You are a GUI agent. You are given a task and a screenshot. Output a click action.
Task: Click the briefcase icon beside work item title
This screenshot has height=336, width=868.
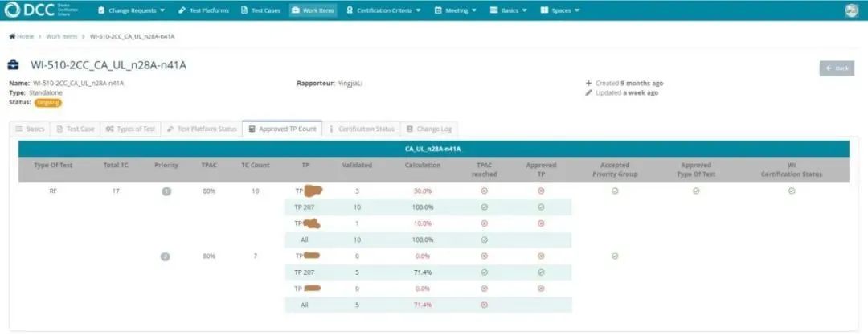14,65
